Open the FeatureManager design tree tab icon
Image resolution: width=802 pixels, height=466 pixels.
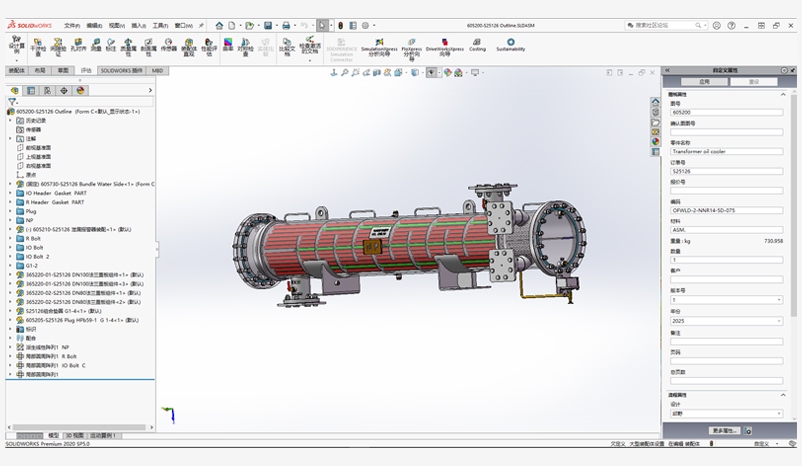(14, 91)
